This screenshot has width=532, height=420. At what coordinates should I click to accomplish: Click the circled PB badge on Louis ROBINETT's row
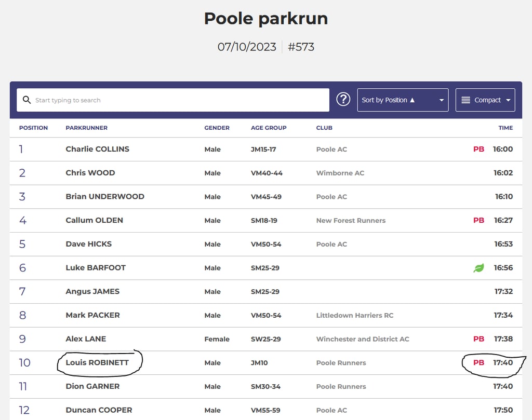(478, 362)
